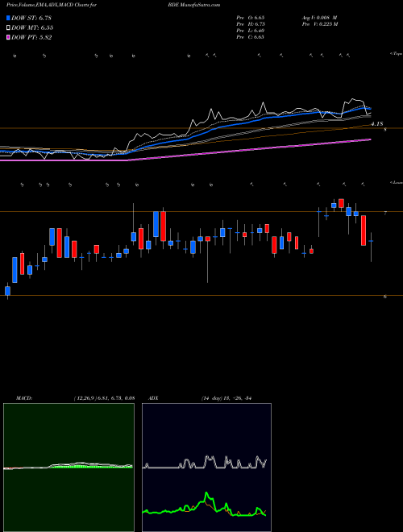Select the 'DOW PT: 5.82' legend label
This screenshot has width=403, height=532.
coord(31,38)
